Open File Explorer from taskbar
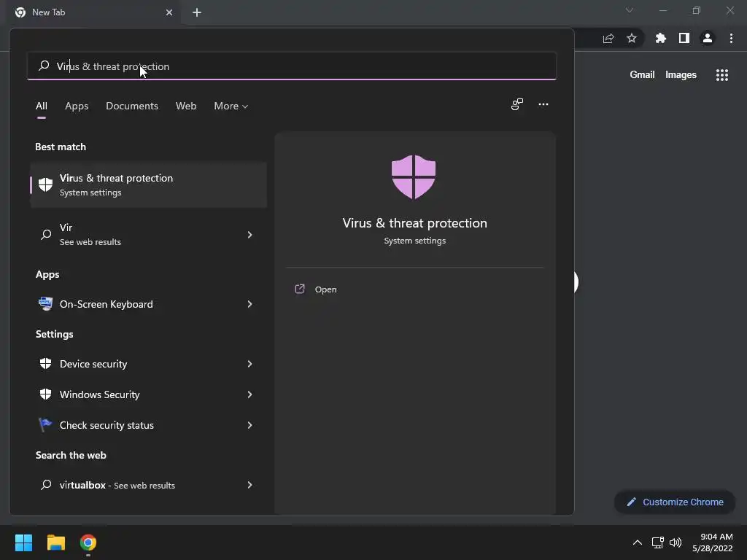This screenshot has height=560, width=747. 55,542
